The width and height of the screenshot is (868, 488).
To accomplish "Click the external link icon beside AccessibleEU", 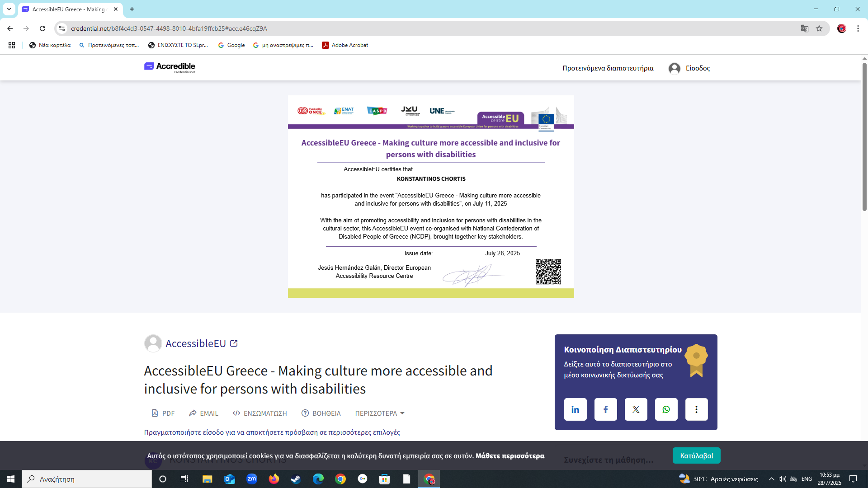I will (x=234, y=343).
